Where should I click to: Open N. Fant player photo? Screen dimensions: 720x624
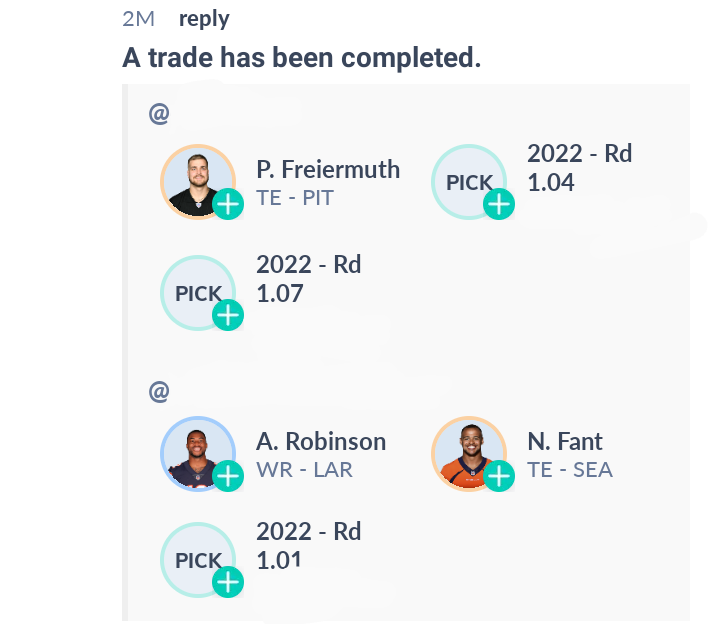[x=469, y=454]
